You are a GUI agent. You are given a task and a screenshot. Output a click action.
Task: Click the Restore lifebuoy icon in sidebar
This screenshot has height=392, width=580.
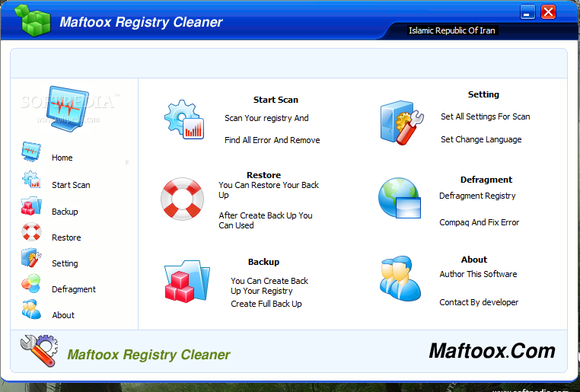(x=31, y=232)
